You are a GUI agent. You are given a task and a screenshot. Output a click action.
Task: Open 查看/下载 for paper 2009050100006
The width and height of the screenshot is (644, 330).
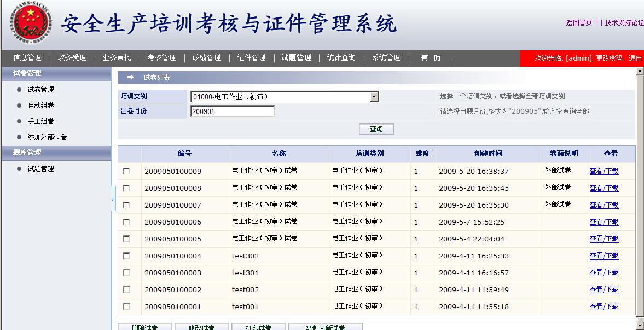[604, 222]
